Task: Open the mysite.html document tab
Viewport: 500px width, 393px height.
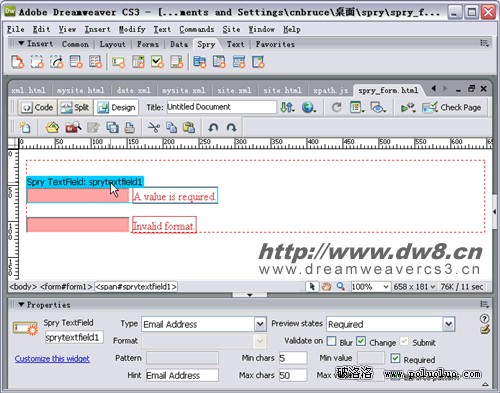Action: pos(80,90)
